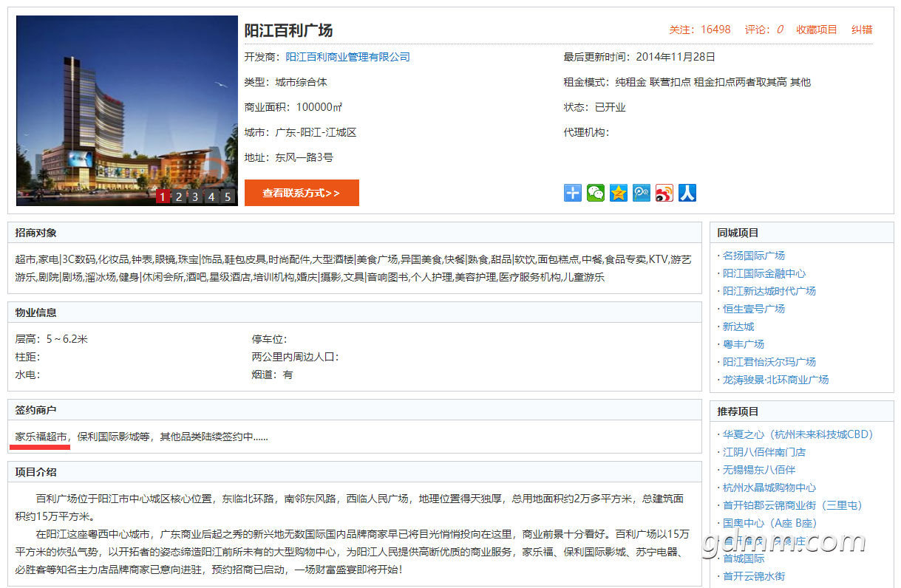Share to Renren icon

pos(687,193)
